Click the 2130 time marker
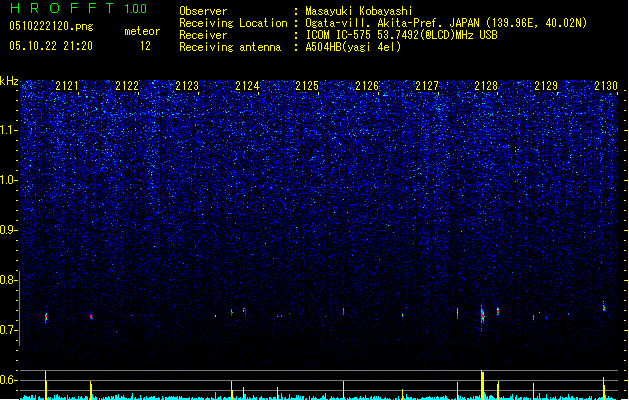629x400 pixels. click(606, 86)
